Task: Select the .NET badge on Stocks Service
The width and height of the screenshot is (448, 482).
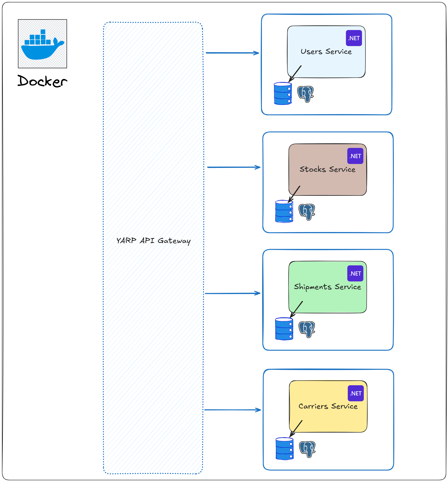Action: tap(355, 156)
